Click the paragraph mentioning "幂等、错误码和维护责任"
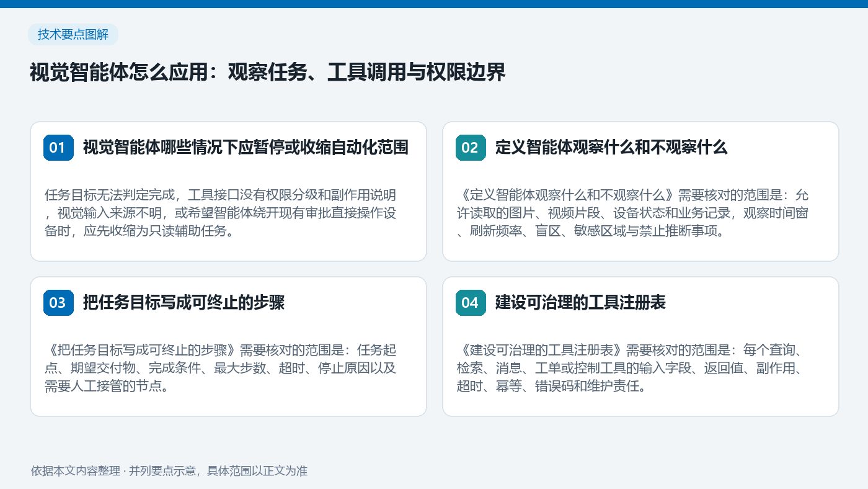Image resolution: width=868 pixels, height=489 pixels. (630, 368)
